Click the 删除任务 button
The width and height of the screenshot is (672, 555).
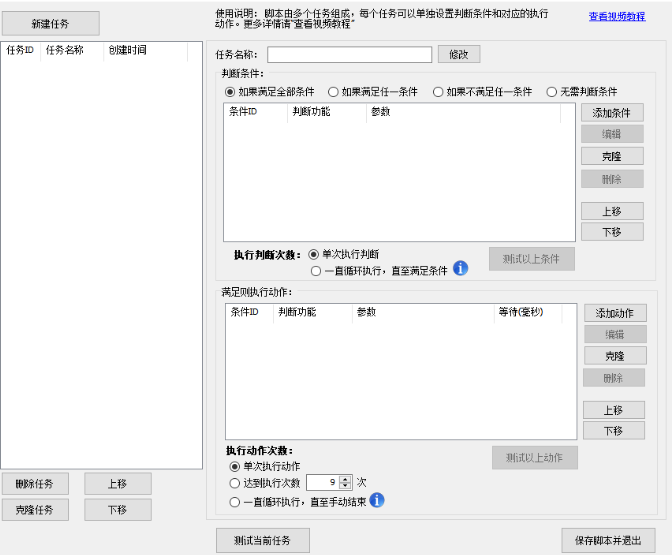click(34, 484)
